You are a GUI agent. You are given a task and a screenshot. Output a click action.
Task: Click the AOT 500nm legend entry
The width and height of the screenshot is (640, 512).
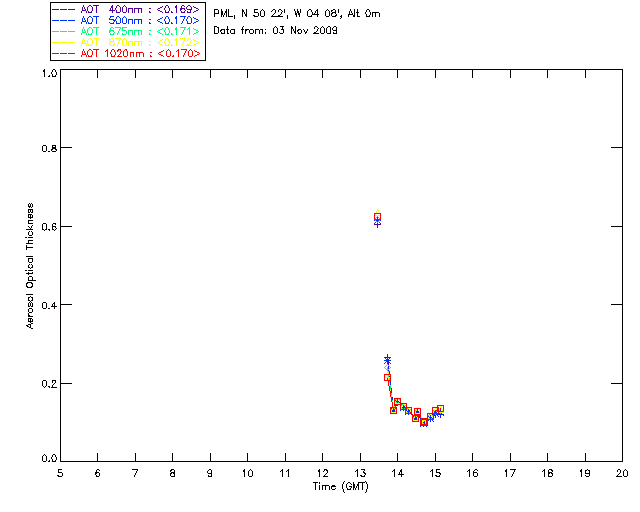tap(127, 20)
